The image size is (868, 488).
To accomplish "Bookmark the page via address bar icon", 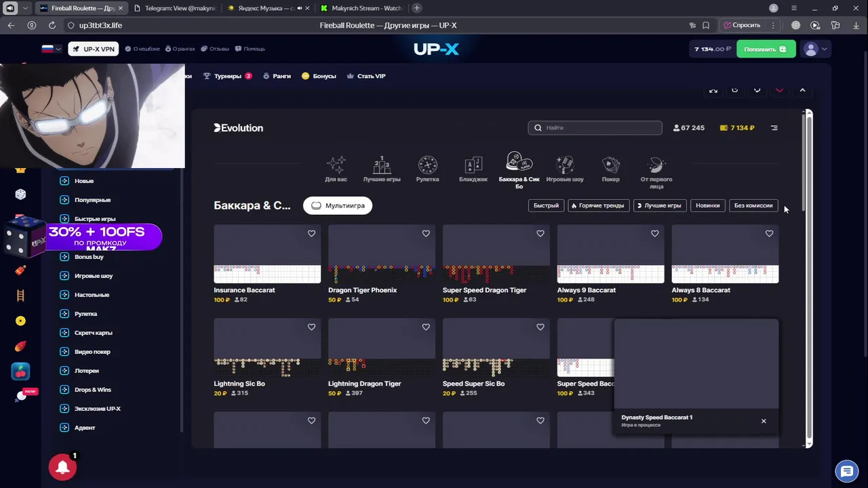I will [x=706, y=25].
